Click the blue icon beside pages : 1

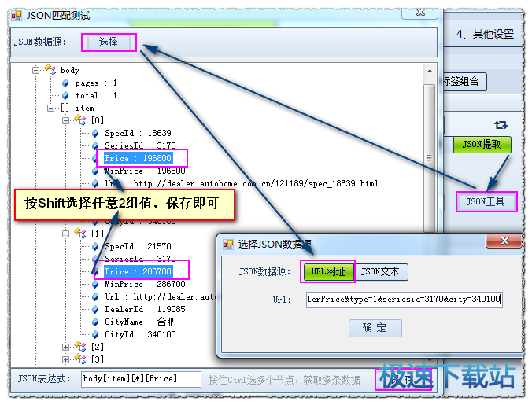66,83
